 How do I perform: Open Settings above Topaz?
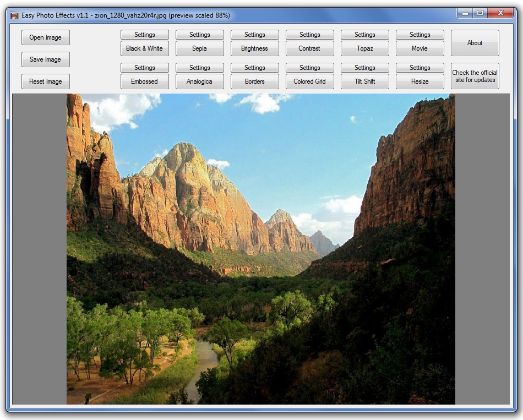(x=364, y=35)
